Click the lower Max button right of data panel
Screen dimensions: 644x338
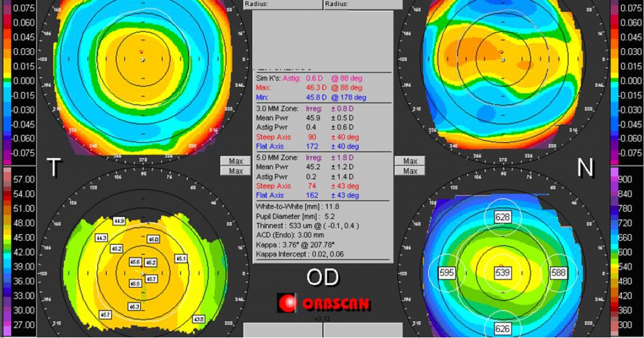click(x=410, y=171)
